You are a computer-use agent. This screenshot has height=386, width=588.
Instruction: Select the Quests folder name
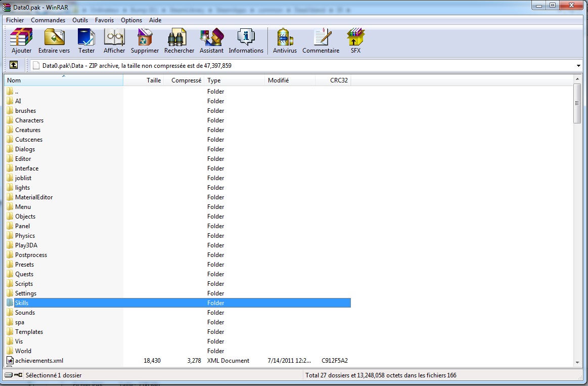click(x=24, y=274)
